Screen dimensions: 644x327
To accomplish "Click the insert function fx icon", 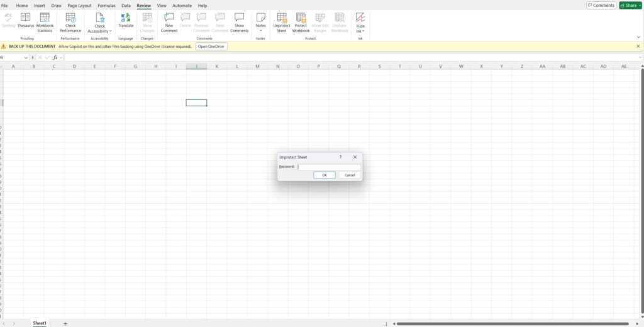I will click(x=55, y=57).
